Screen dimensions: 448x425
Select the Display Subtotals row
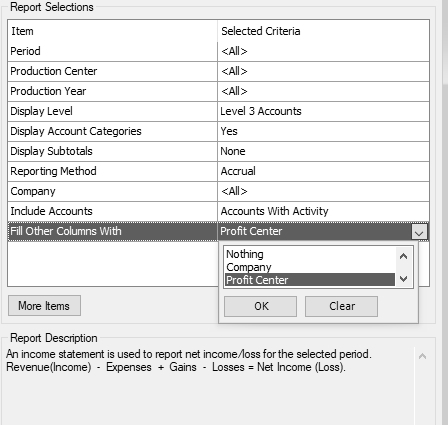coord(218,151)
